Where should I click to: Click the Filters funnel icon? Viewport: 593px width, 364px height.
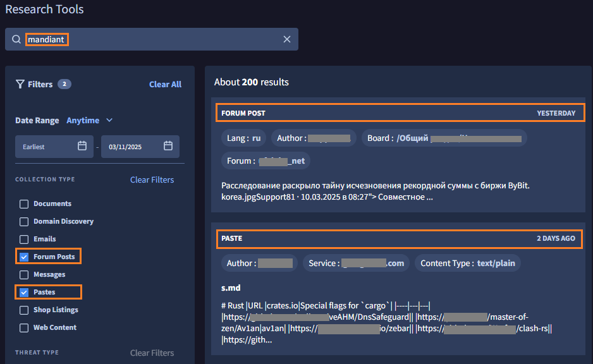(x=20, y=84)
